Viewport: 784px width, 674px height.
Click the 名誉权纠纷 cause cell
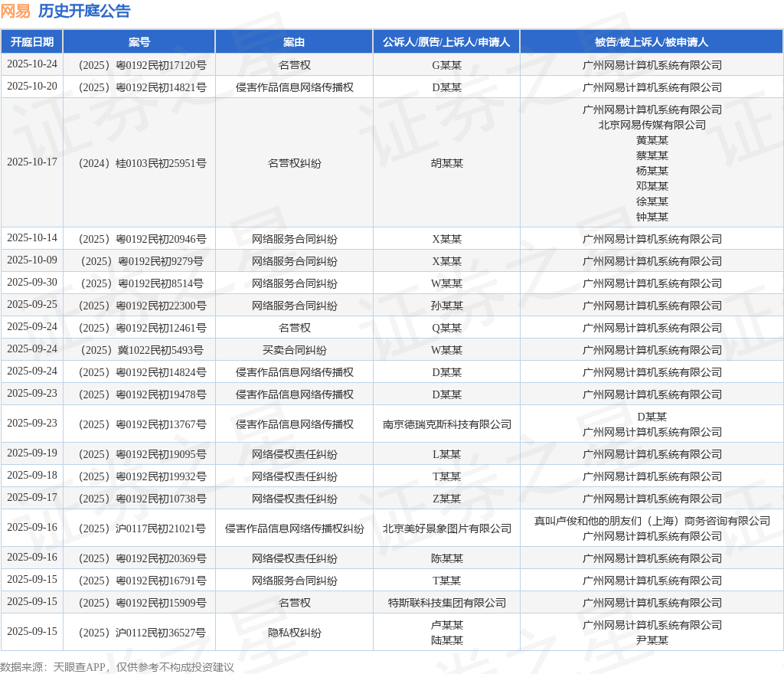point(294,163)
